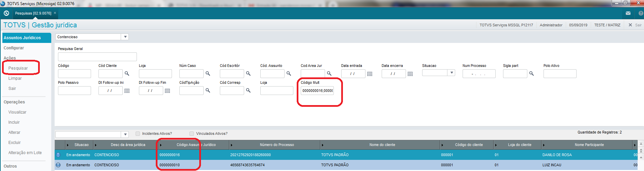Click status circle icon of row 0000000010
This screenshot has width=644, height=171.
click(x=58, y=165)
